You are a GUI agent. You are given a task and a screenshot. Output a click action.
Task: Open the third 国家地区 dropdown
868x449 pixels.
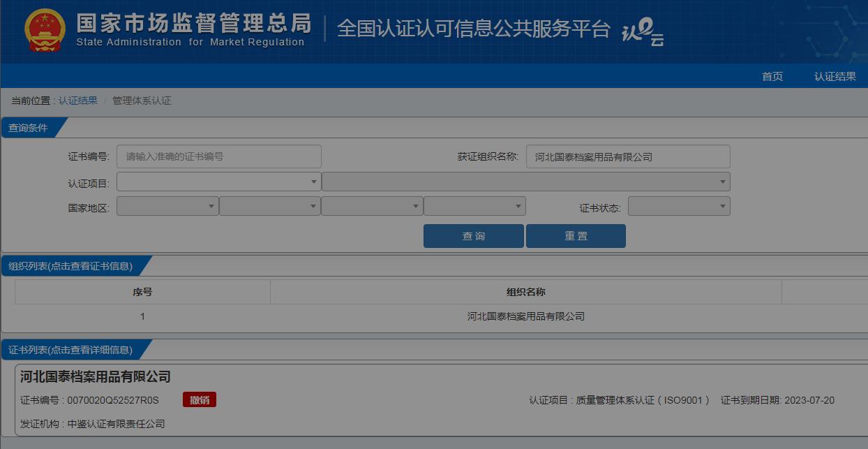(372, 206)
